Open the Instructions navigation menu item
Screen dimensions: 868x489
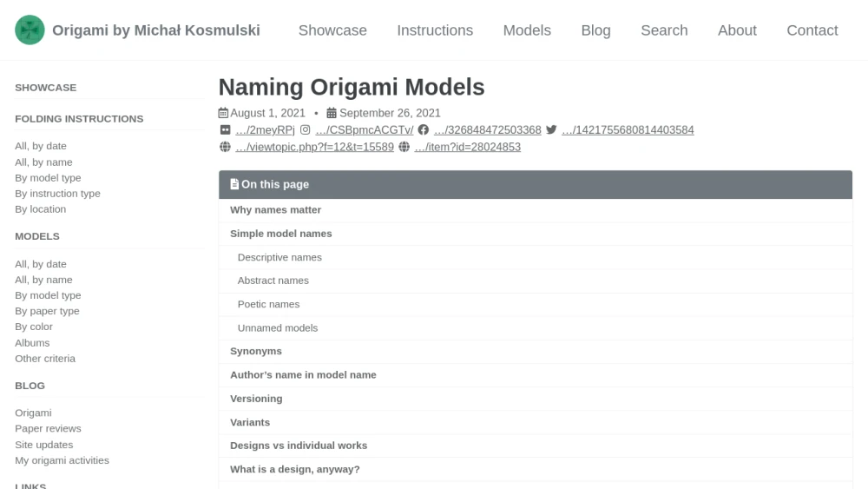tap(435, 30)
